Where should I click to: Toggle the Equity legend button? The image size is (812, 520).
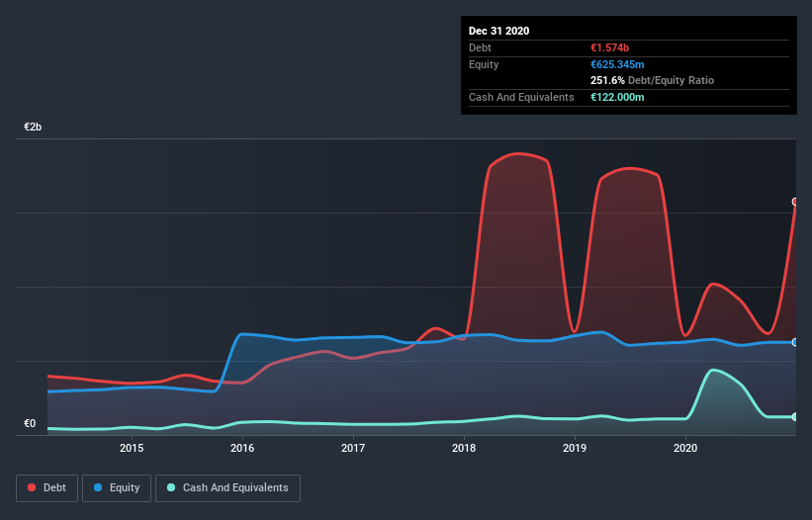click(117, 488)
